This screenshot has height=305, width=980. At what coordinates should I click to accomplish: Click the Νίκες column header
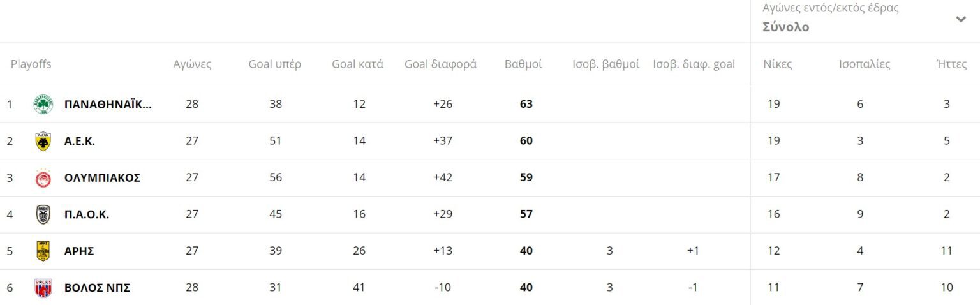(x=778, y=64)
